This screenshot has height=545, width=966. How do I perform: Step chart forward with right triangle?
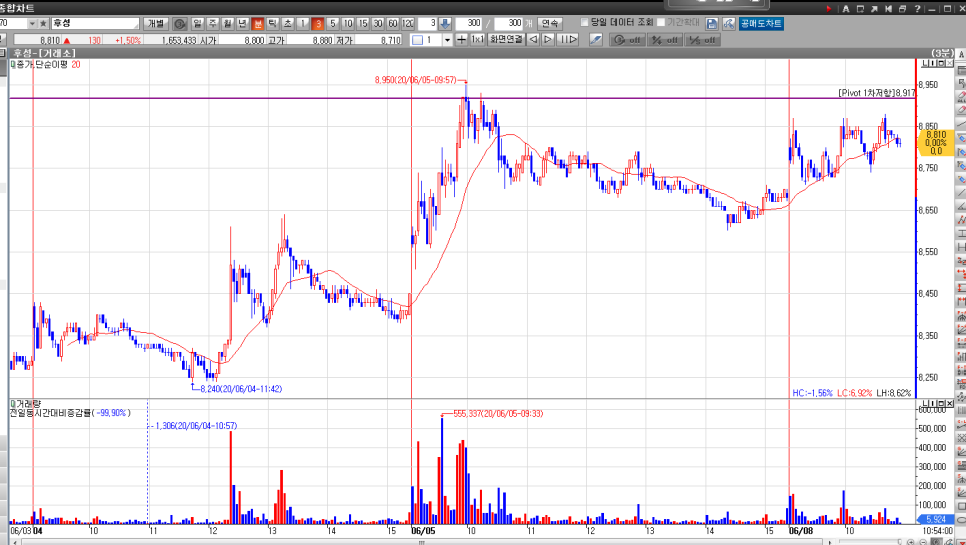[x=548, y=40]
